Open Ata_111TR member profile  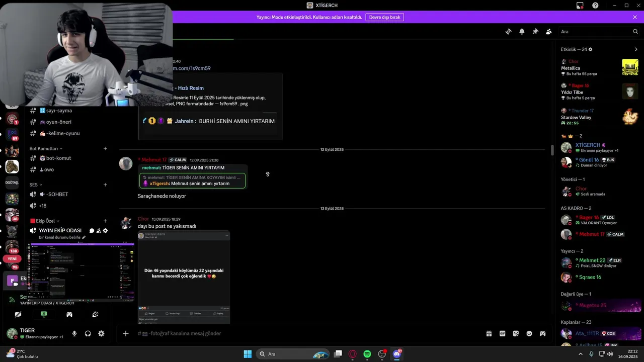point(599,333)
